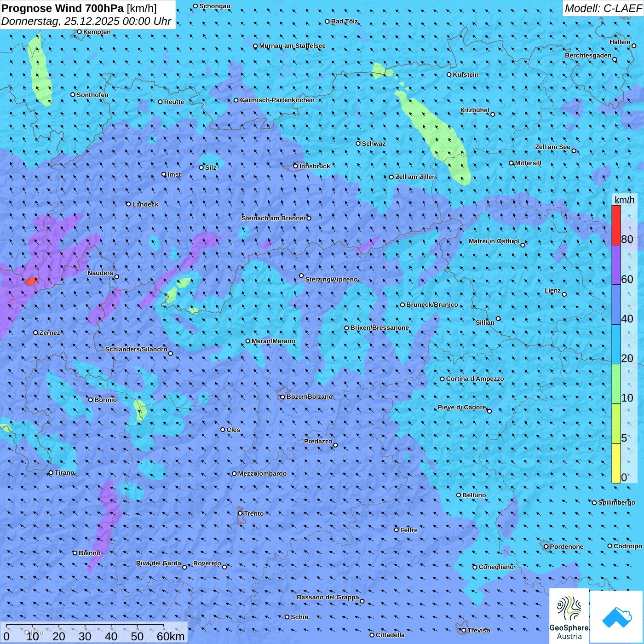Click the Imst label

coord(174,175)
